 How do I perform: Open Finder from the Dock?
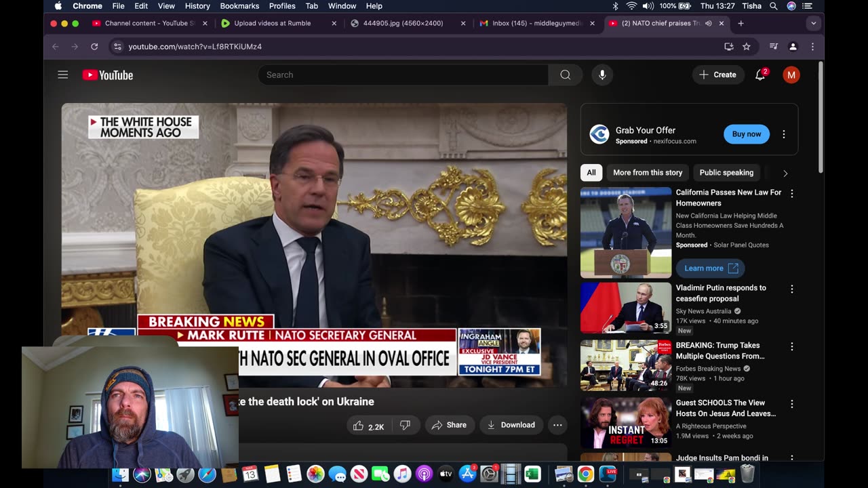120,474
